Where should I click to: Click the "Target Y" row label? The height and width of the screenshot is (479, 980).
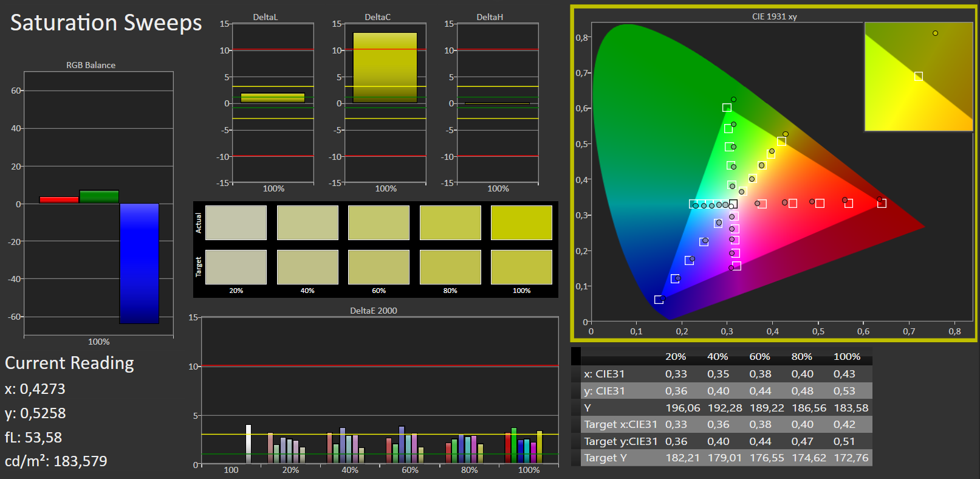[605, 458]
